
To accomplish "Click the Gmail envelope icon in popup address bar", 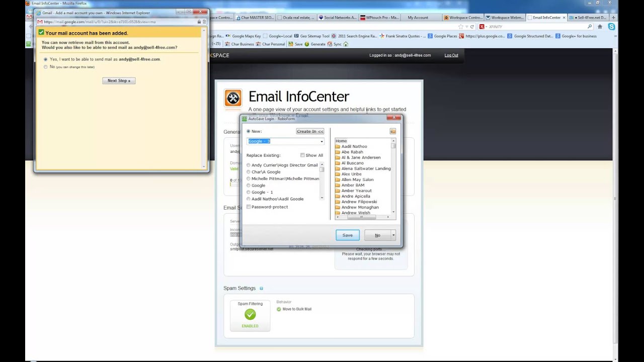I will (40, 22).
